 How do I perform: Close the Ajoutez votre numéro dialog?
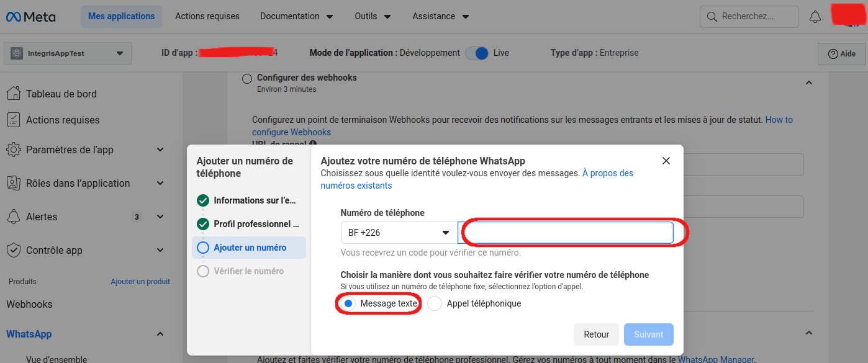pyautogui.click(x=666, y=161)
